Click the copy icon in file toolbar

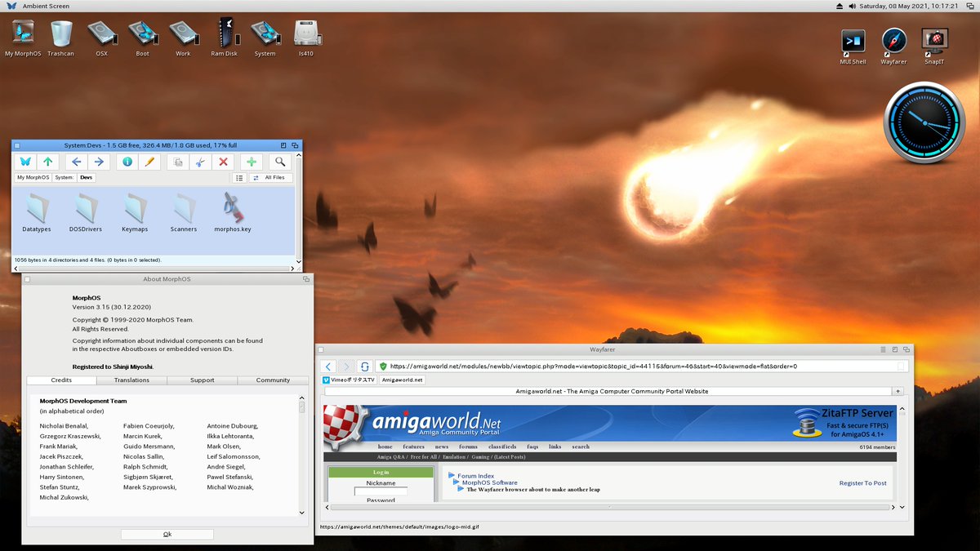(177, 162)
